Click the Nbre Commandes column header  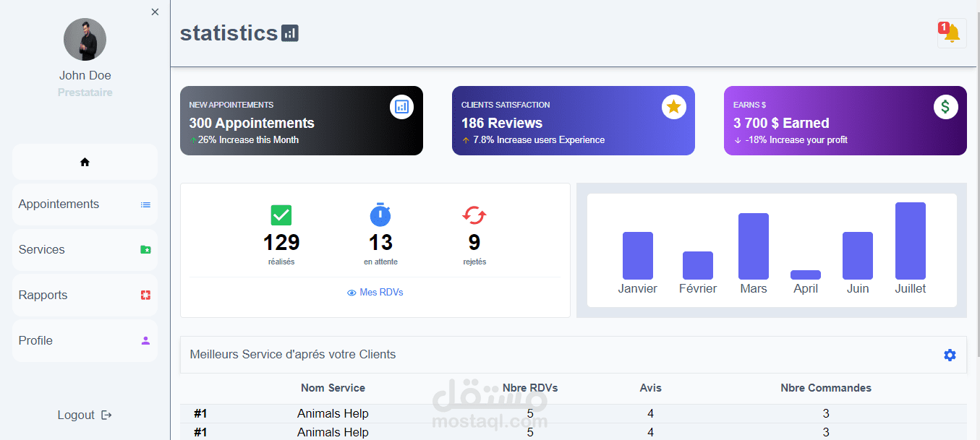[x=826, y=388]
